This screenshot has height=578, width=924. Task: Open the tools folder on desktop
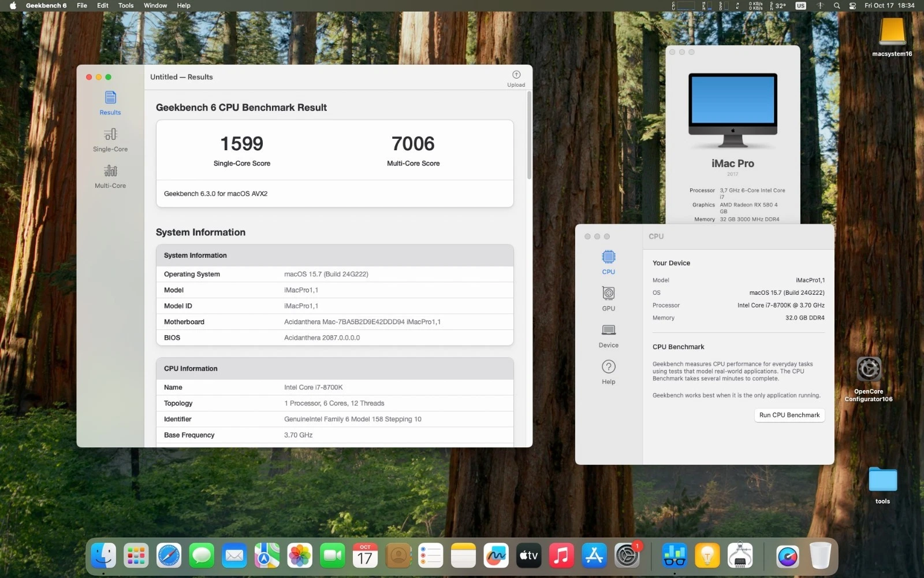click(883, 486)
